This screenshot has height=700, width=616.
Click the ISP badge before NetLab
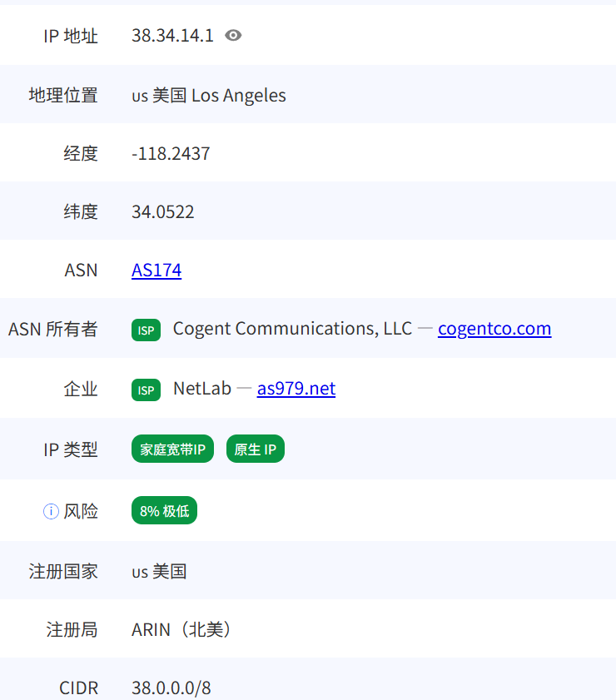(146, 390)
